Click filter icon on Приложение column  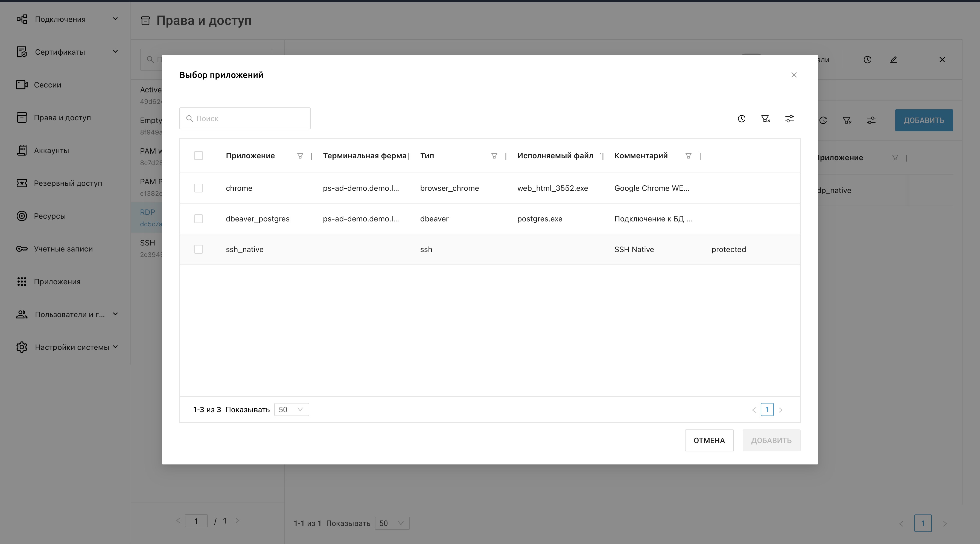[300, 156]
